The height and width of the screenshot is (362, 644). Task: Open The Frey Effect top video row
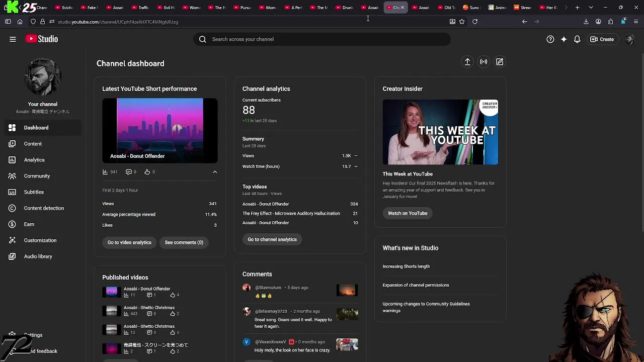point(300,213)
